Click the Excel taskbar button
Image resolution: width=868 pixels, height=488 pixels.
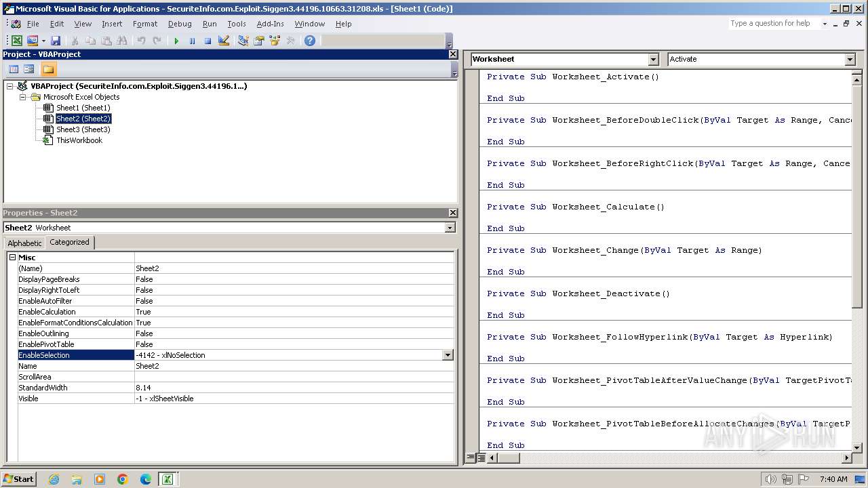(x=167, y=479)
